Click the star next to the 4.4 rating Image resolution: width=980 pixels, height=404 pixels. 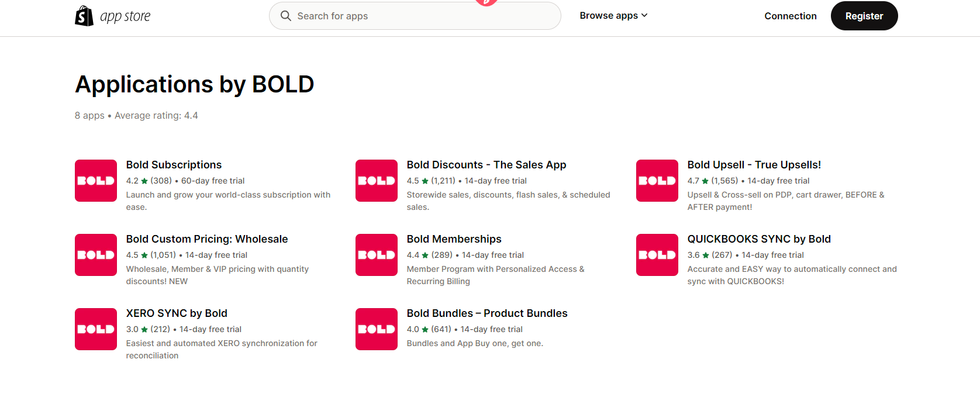[x=425, y=255]
